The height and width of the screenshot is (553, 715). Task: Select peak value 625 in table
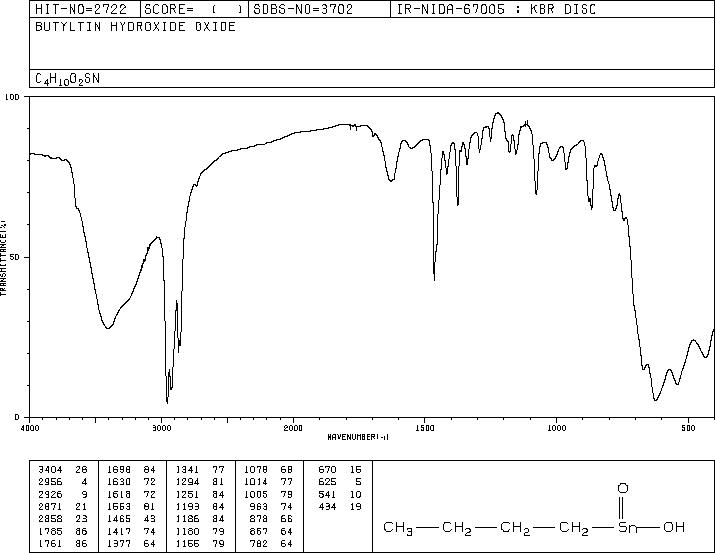point(327,482)
